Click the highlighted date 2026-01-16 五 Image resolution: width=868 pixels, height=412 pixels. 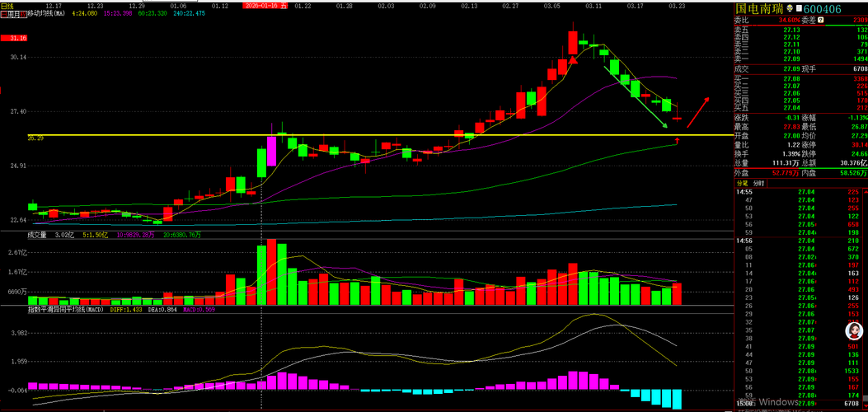tap(265, 6)
